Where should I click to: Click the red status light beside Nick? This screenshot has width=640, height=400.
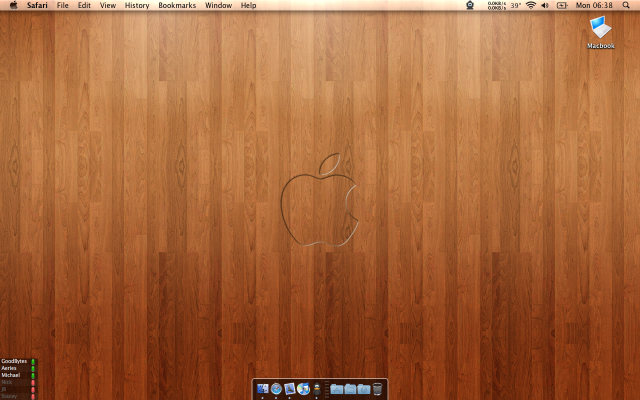point(33,382)
